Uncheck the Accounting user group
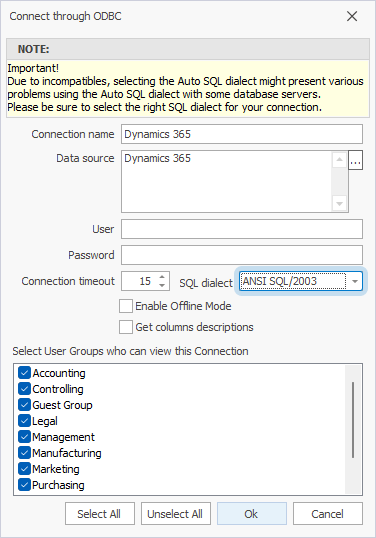 [24, 373]
